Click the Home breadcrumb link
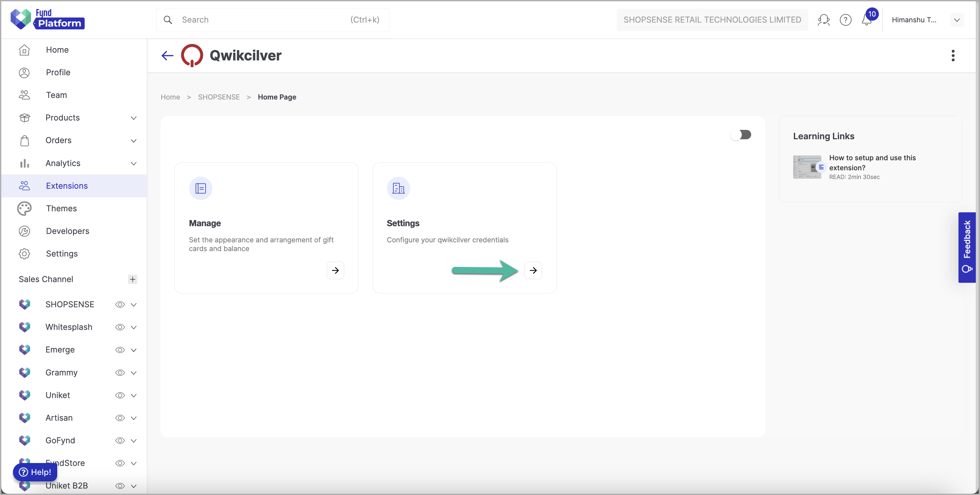This screenshot has width=980, height=495. click(x=170, y=97)
